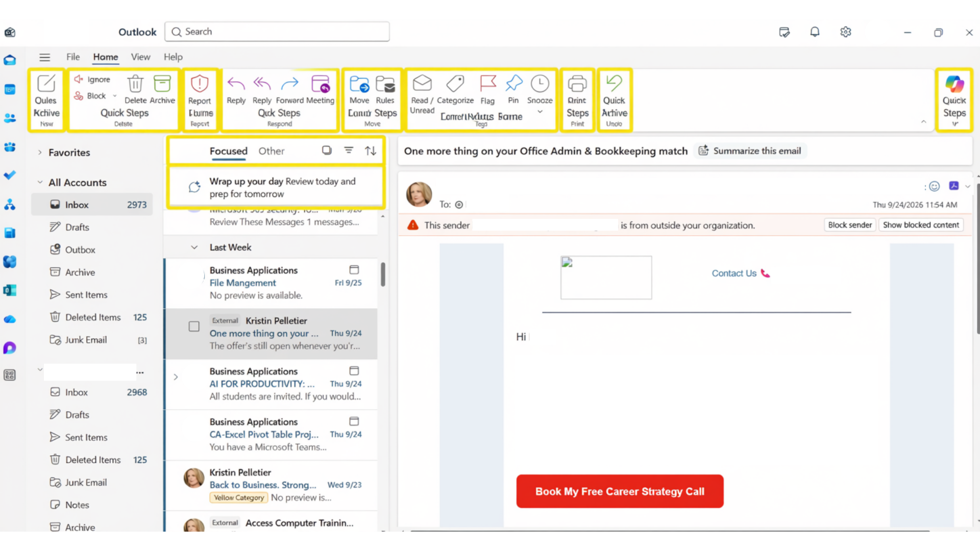Image resolution: width=980 pixels, height=551 pixels.
Task: Expand the AI FOR PRODUCTIVITY conversation thread
Action: point(176,377)
